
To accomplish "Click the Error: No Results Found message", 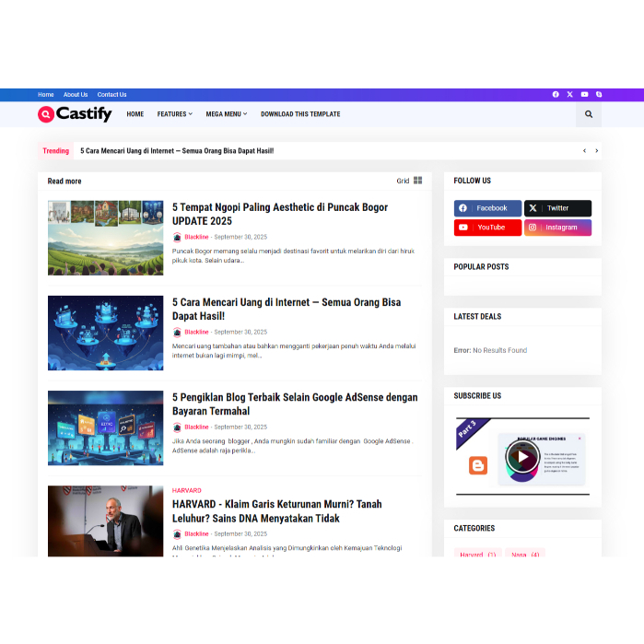I will (x=490, y=350).
